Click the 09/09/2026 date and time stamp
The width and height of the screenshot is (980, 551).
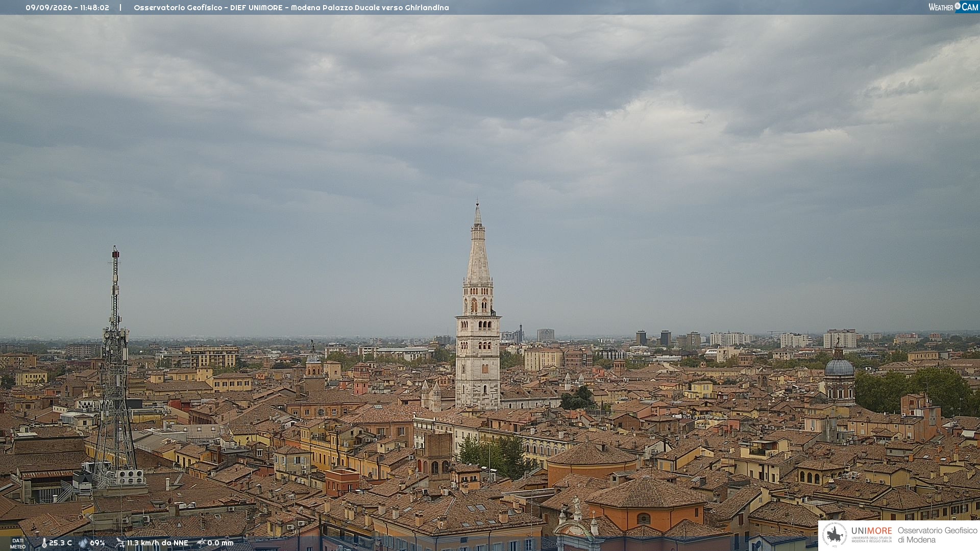point(67,8)
